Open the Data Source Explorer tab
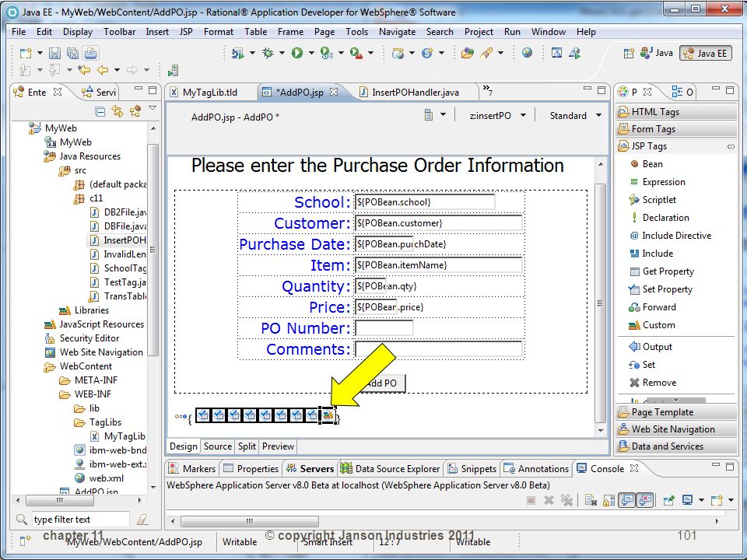 tap(390, 469)
